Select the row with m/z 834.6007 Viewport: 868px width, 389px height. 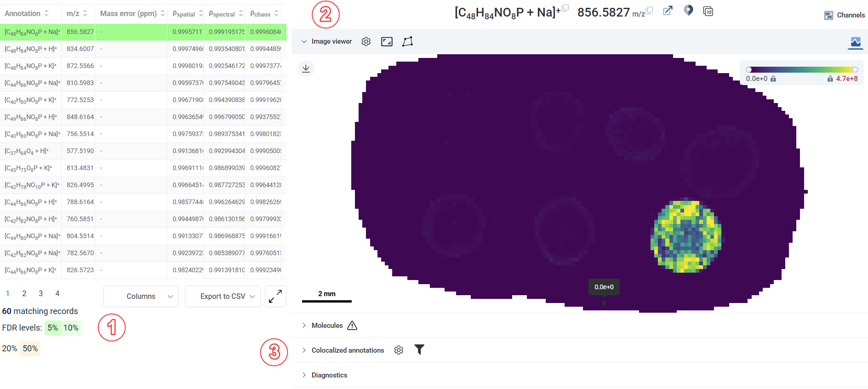coord(143,49)
